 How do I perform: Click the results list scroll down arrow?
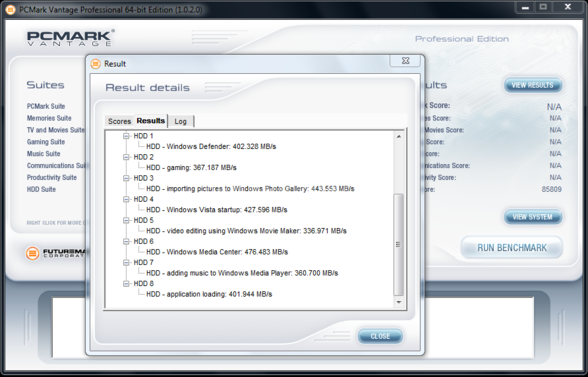399,302
